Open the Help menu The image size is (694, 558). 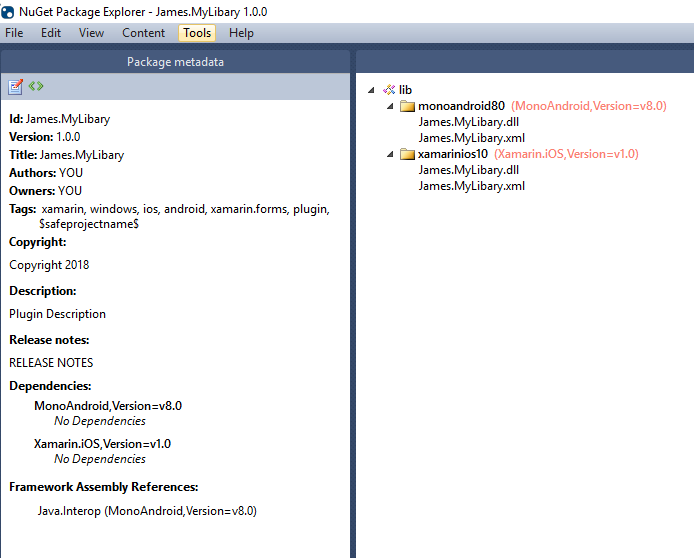point(241,33)
